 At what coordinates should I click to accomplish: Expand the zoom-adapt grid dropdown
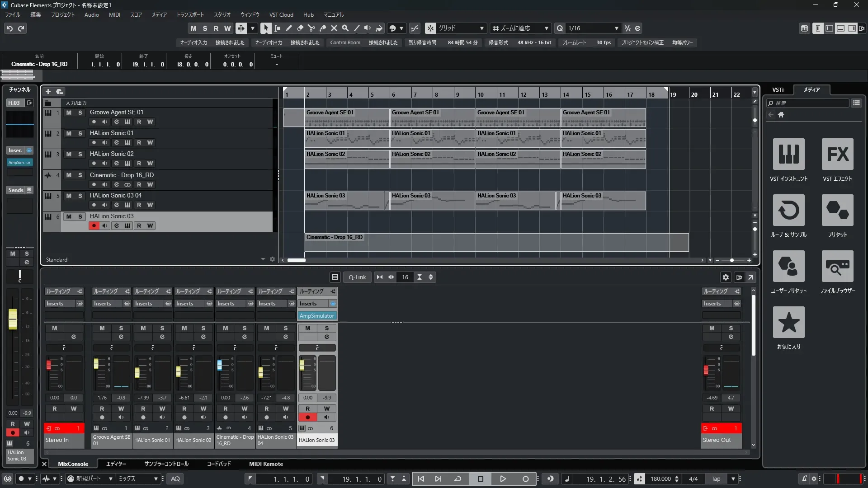click(546, 28)
